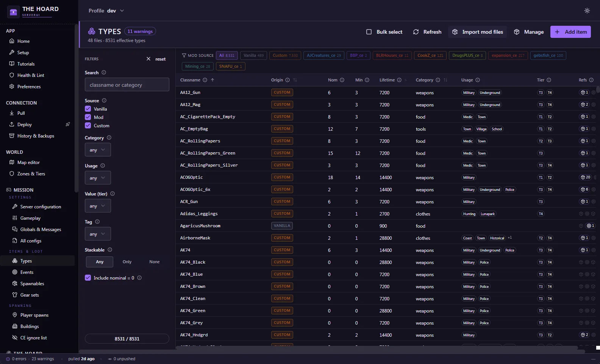Click the filter funnel icon near Mod Source
Image resolution: width=600 pixels, height=364 pixels.
coord(184,55)
